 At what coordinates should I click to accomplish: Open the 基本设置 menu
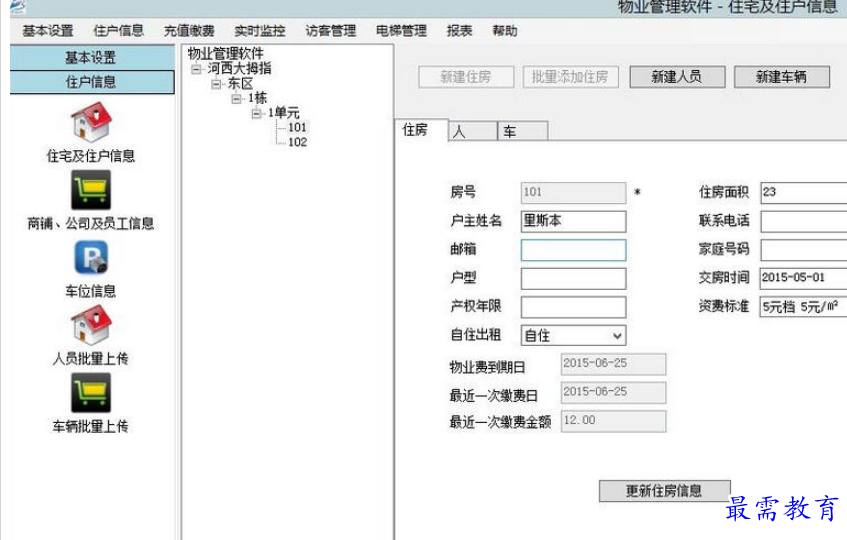click(x=48, y=31)
